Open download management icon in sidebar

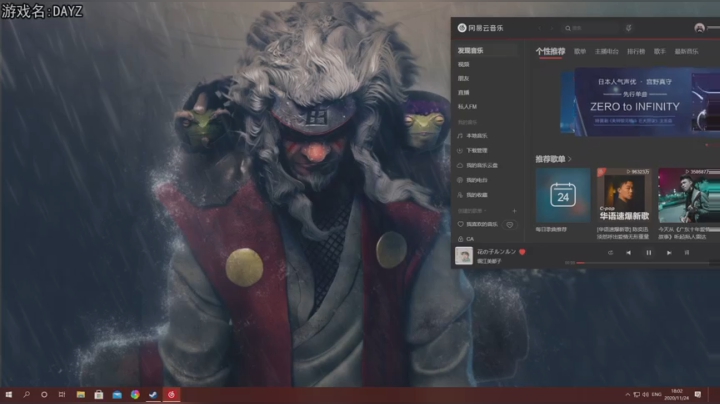[x=460, y=151]
